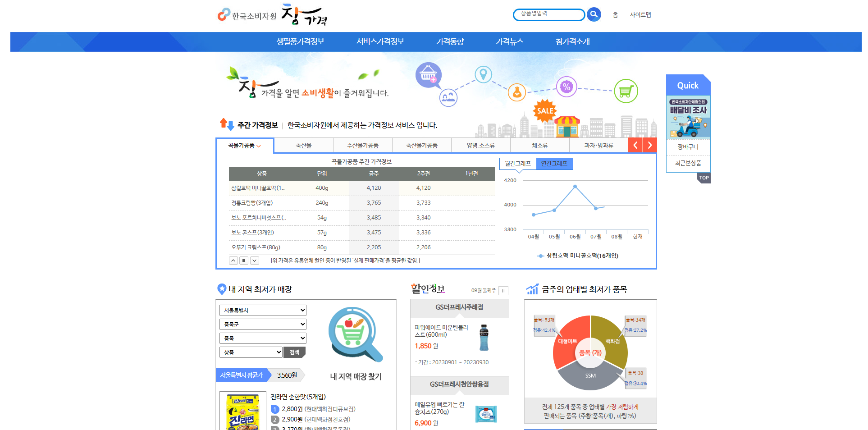868x430 pixels.
Task: Select the 축산물 category tab
Action: [304, 146]
